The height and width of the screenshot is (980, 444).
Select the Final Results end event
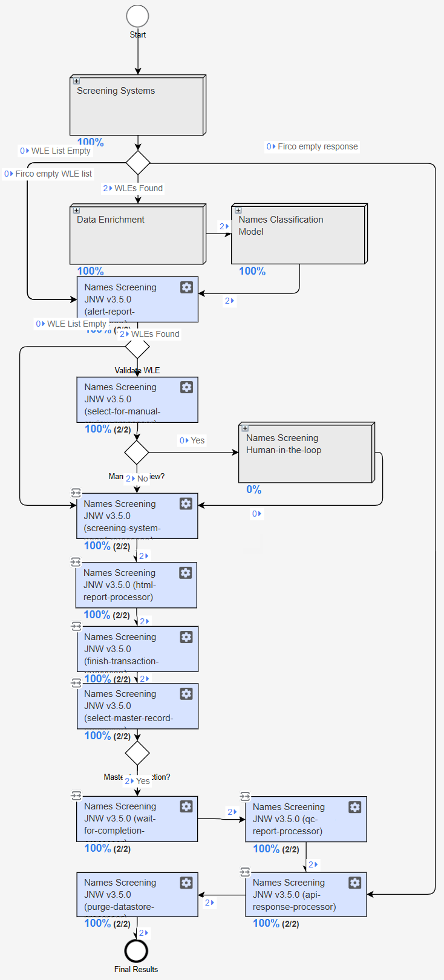pyautogui.click(x=136, y=951)
